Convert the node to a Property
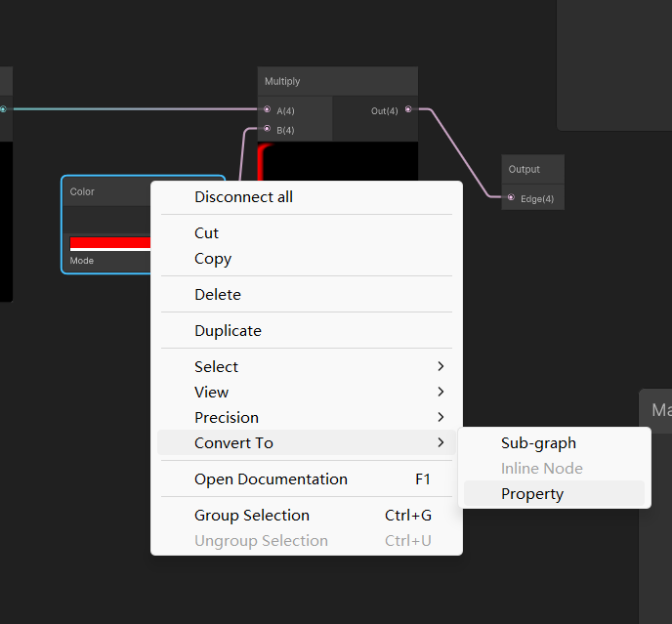Screen dimensions: 672x624 tap(532, 494)
